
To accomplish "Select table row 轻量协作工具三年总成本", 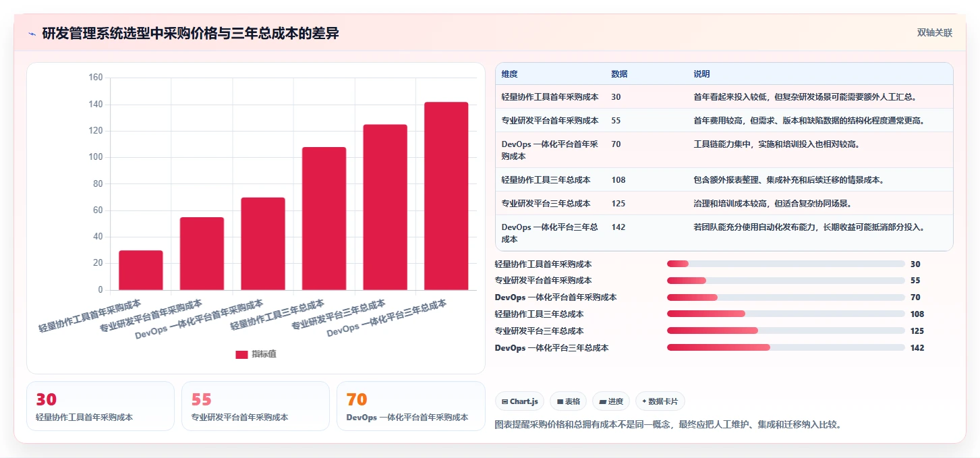I will pos(724,180).
